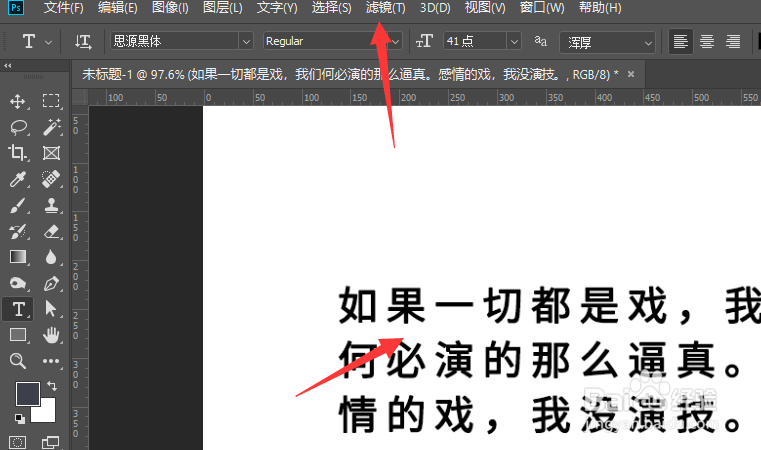Select the Eyedropper tool
Screen dimensions: 761x450
tap(17, 179)
